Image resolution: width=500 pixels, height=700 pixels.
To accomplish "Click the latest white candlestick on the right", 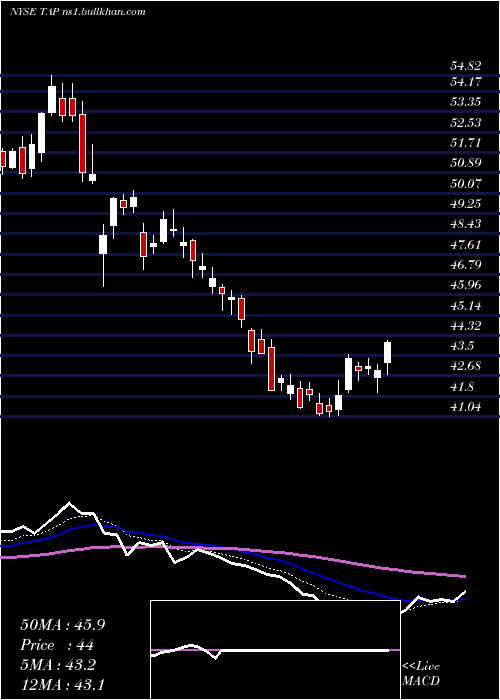I will 388,353.
